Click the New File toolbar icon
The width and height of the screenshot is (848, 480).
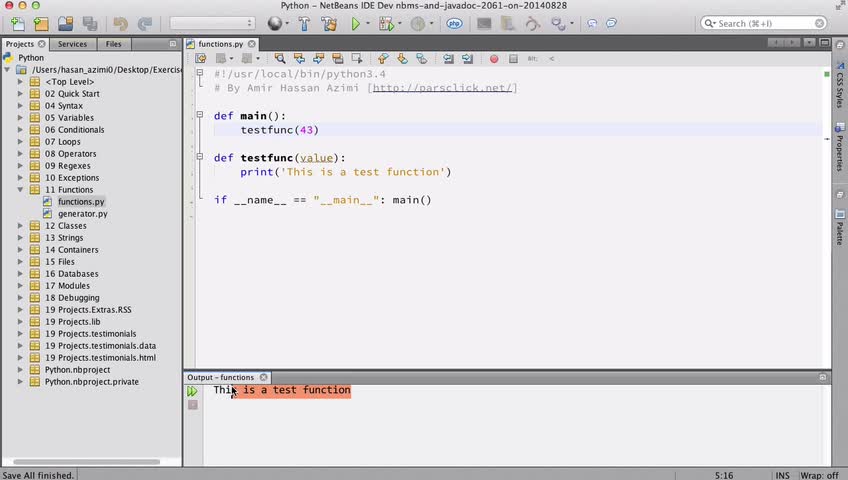pos(17,24)
